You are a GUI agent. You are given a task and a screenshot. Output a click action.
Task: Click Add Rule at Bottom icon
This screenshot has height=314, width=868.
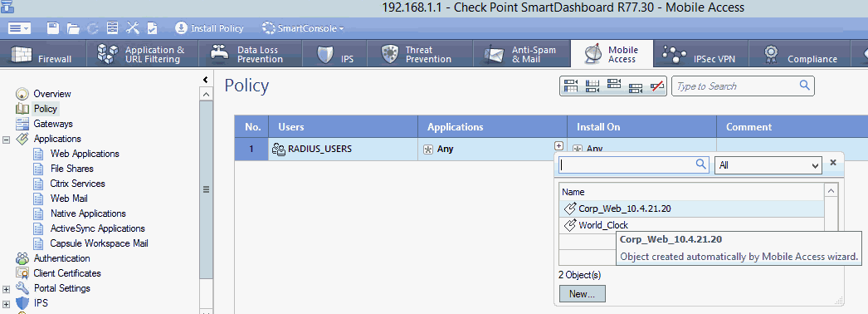click(592, 86)
